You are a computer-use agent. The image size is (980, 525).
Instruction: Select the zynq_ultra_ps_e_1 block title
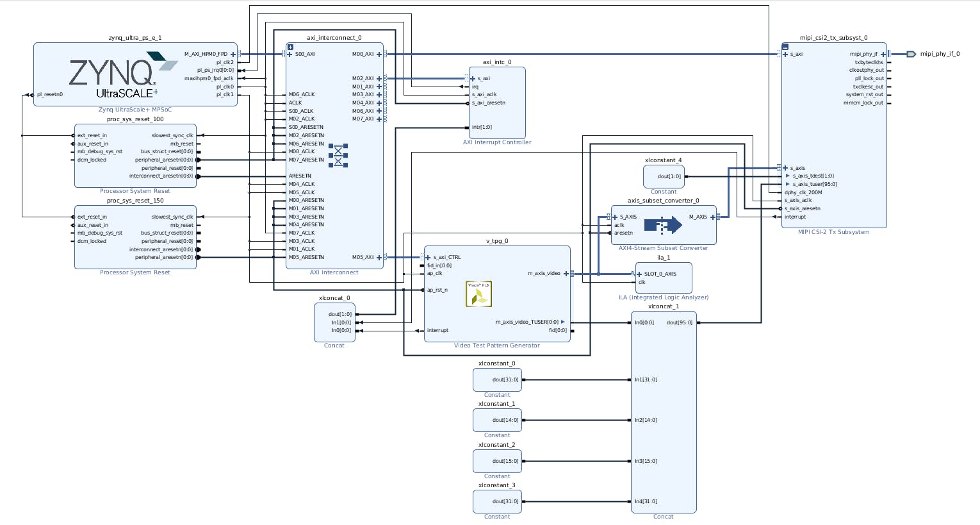(x=135, y=38)
